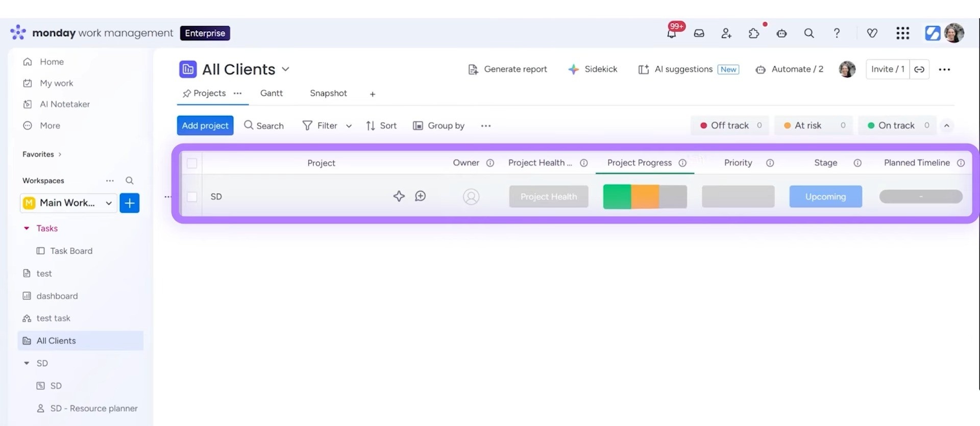The image size is (980, 426).
Task: Click the SD project progress bar
Action: [x=645, y=197]
